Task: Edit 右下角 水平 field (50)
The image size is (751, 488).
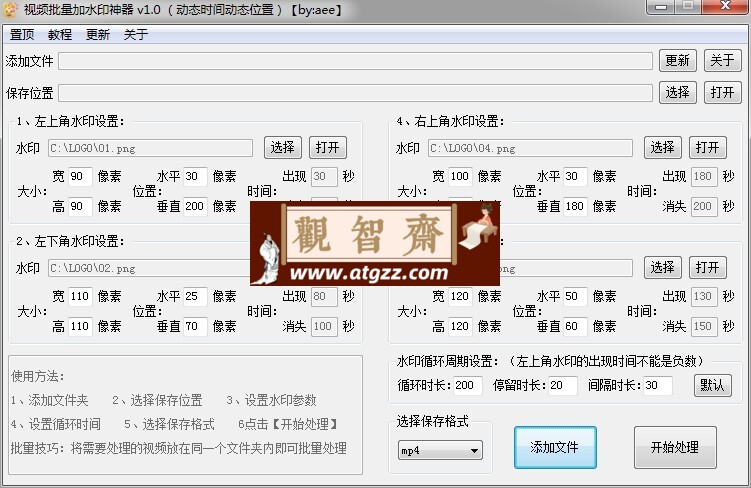Action: (575, 296)
